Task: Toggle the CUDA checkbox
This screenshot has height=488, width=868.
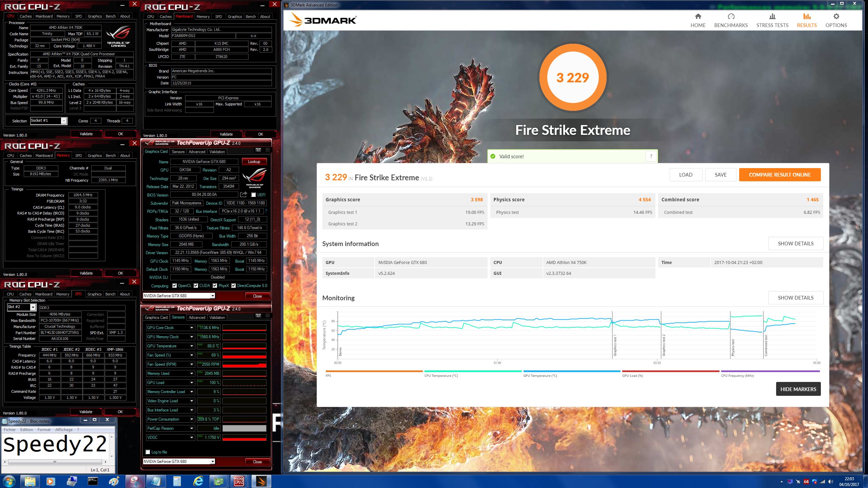Action: (196, 286)
